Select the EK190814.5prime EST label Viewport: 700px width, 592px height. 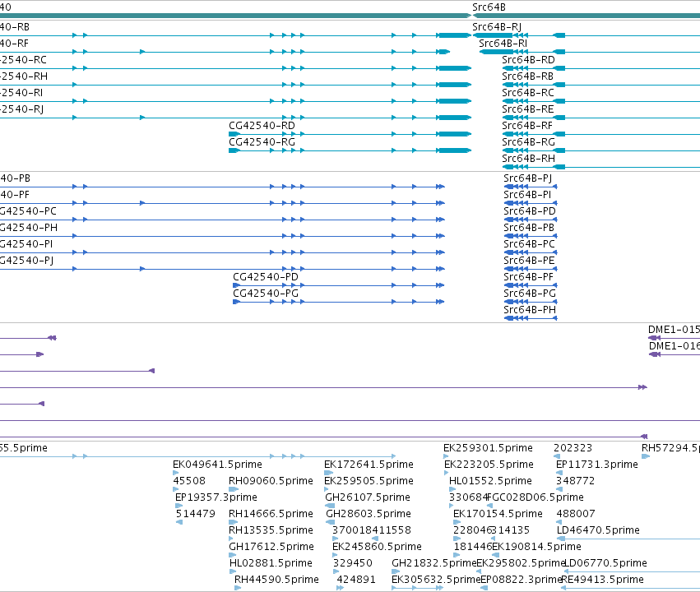point(536,548)
